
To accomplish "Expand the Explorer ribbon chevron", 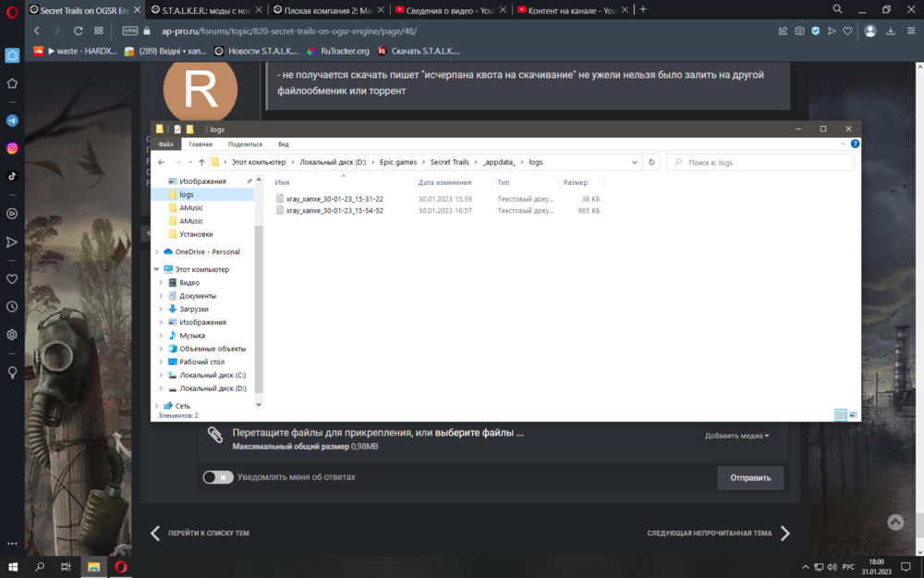I will (x=843, y=144).
